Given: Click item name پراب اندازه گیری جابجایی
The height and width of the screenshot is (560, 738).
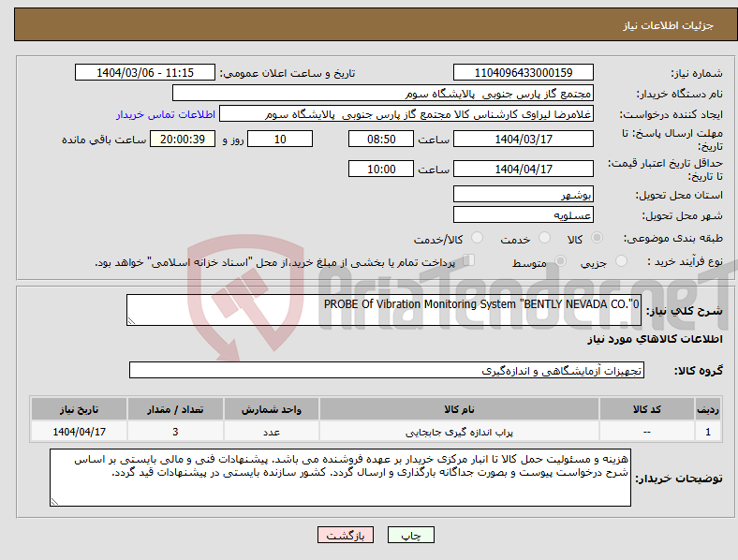Looking at the screenshot, I should point(459,432).
